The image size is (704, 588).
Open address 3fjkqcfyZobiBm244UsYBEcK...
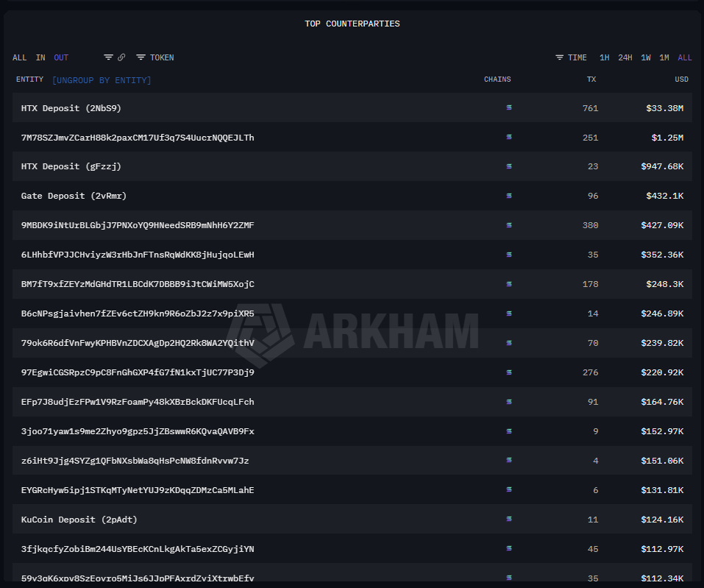click(x=138, y=549)
